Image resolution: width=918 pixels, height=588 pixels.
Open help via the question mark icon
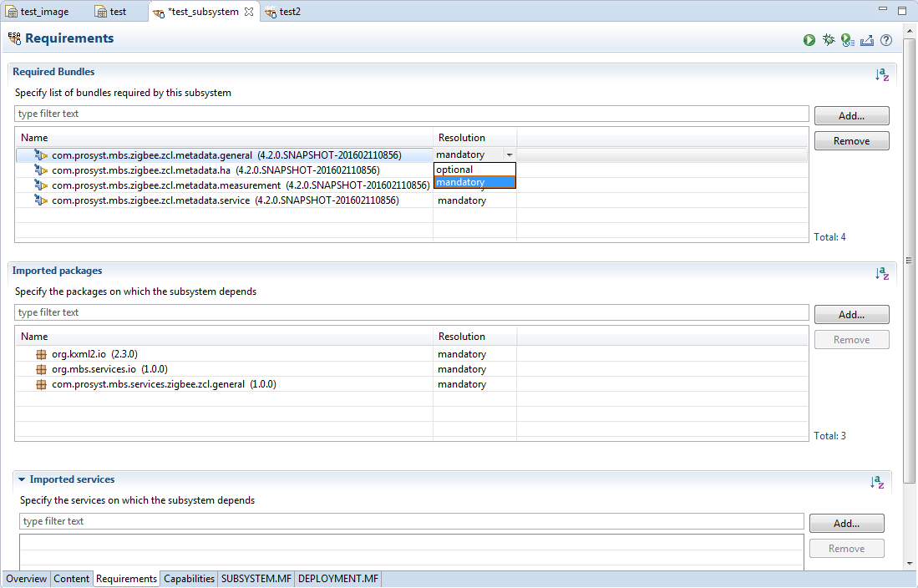[x=886, y=40]
